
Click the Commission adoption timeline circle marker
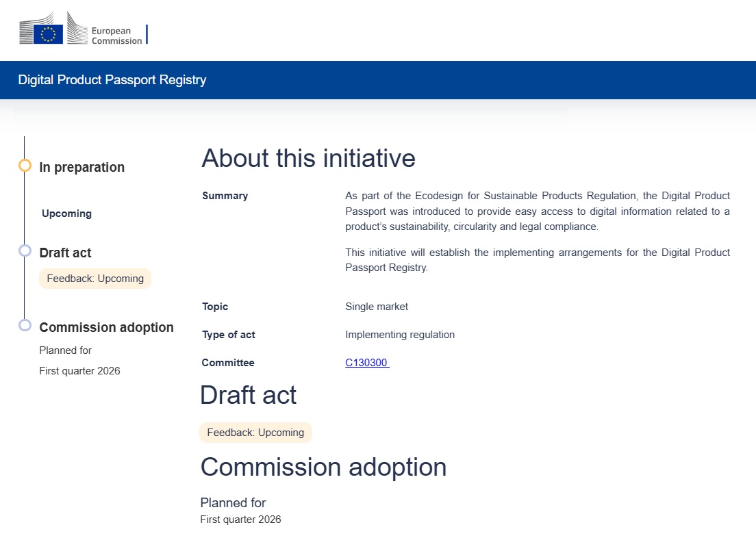25,325
